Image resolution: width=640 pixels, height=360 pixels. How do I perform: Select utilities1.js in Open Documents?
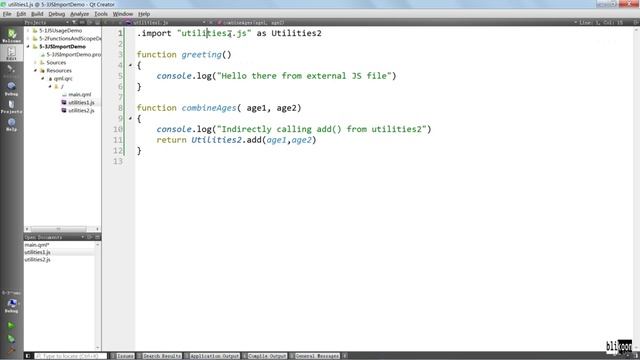coord(38,252)
